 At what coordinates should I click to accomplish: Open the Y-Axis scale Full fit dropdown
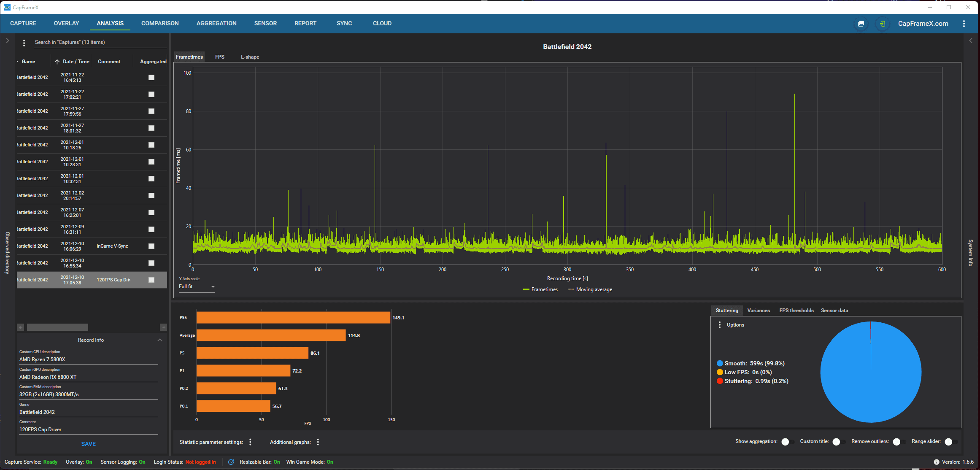[197, 286]
